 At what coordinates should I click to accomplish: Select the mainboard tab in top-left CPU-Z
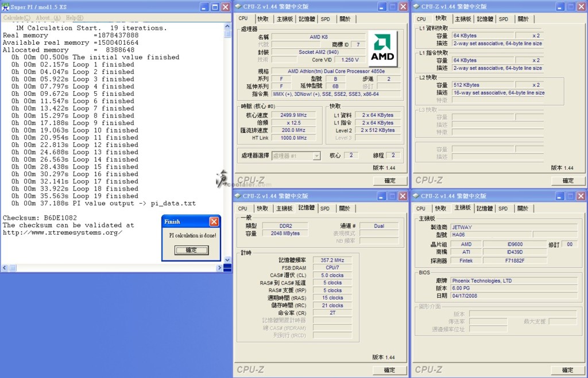pos(285,19)
